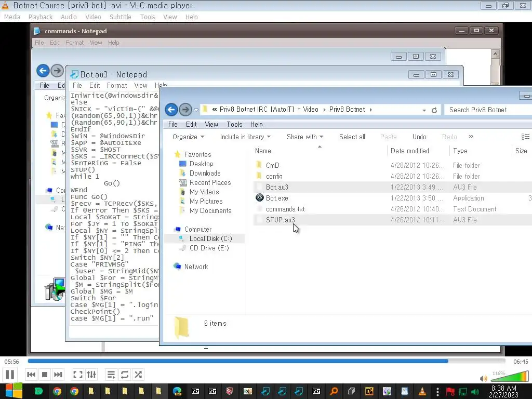Open Explorer Tools menu
This screenshot has width=532, height=399.
[234, 125]
